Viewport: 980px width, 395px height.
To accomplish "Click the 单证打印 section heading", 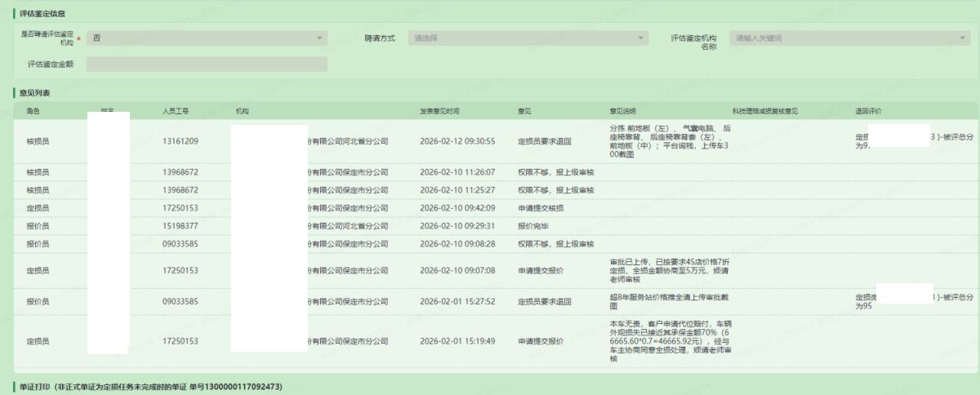I will pyautogui.click(x=36, y=386).
